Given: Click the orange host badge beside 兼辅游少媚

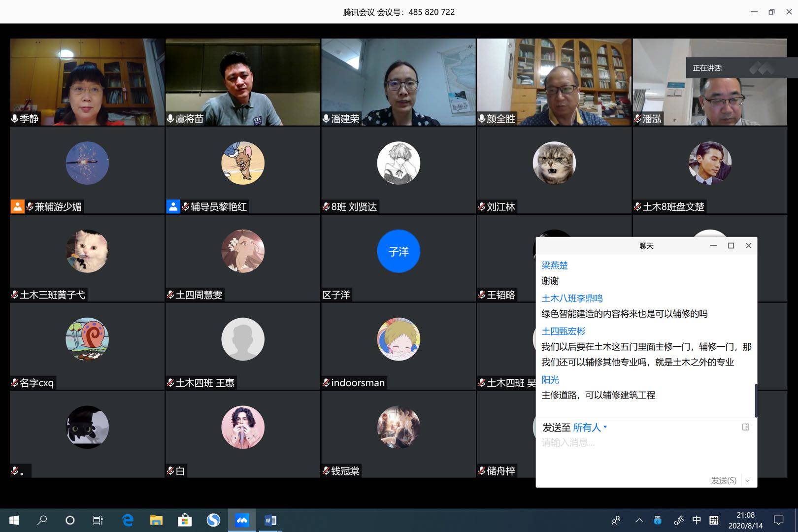Looking at the screenshot, I should (x=17, y=207).
